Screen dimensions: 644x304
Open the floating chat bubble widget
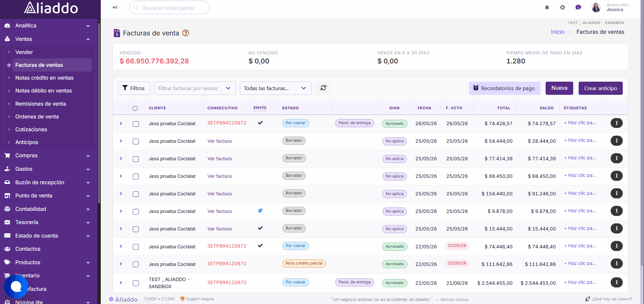point(16,286)
